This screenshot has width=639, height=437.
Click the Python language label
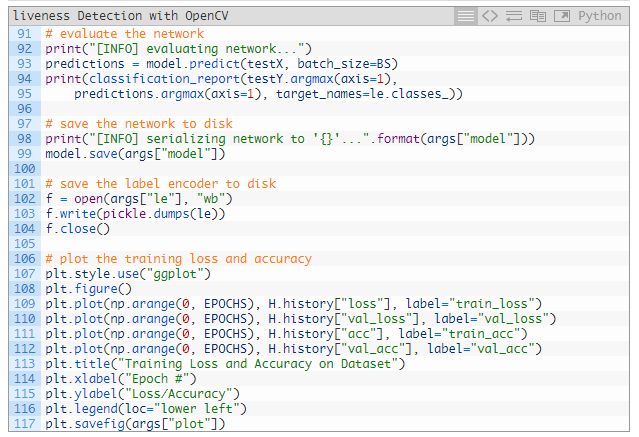(x=599, y=16)
